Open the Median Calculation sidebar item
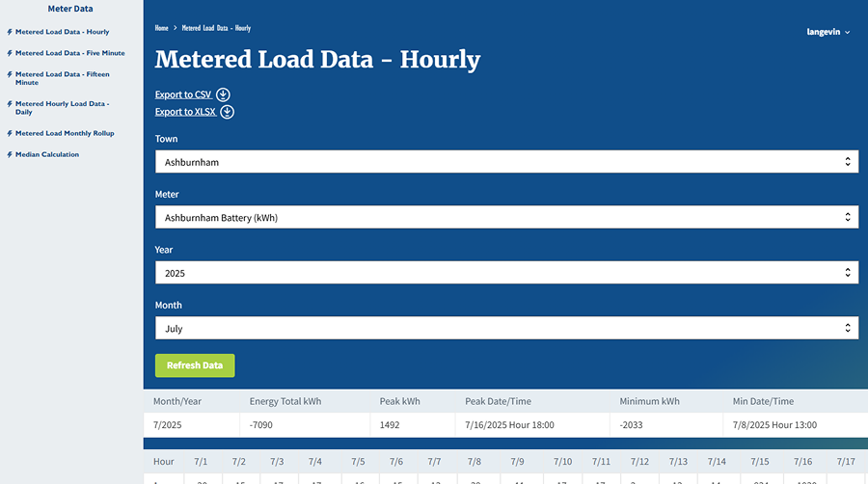The image size is (868, 484). [47, 154]
